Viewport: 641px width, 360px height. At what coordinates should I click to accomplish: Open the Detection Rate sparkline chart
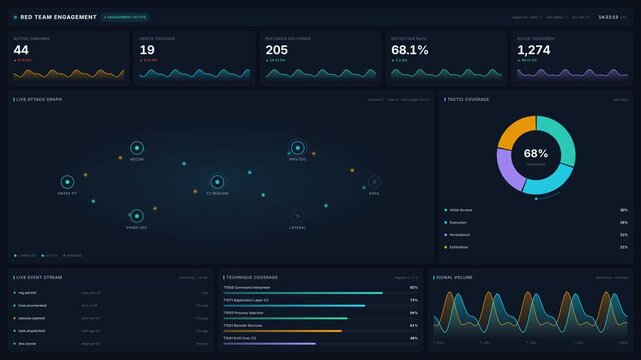[446, 74]
